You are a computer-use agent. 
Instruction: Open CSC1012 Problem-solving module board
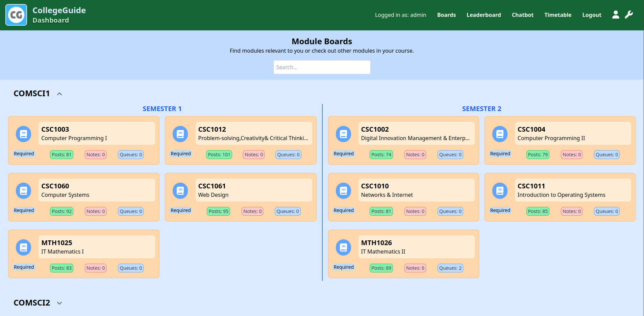coord(254,133)
